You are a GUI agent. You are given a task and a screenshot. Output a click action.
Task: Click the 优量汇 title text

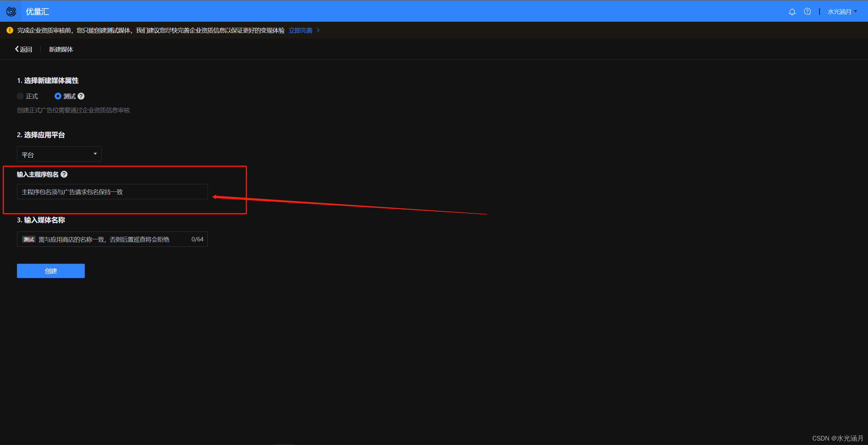coord(37,12)
